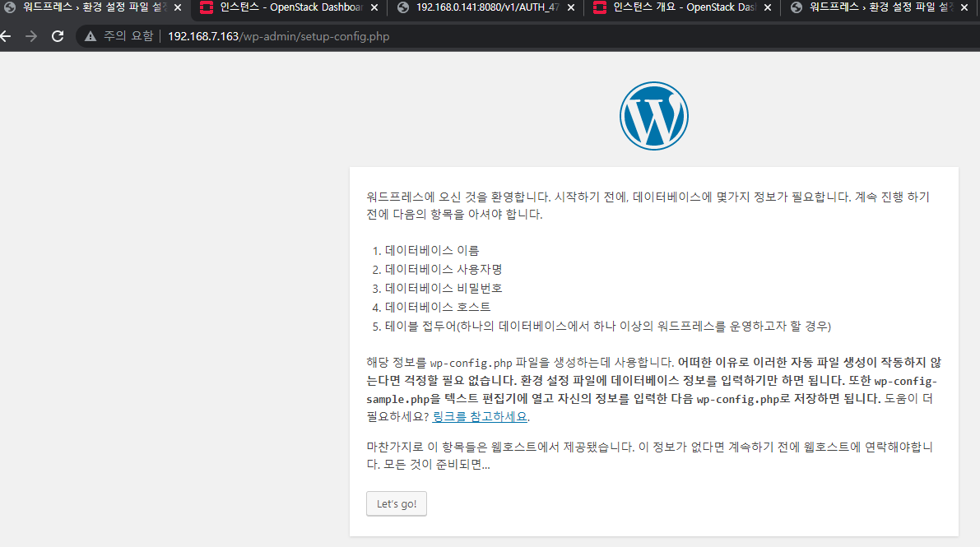Switch to the 인스턴스 - OpenStack Dashboard tab
980x547 pixels.
[290, 7]
